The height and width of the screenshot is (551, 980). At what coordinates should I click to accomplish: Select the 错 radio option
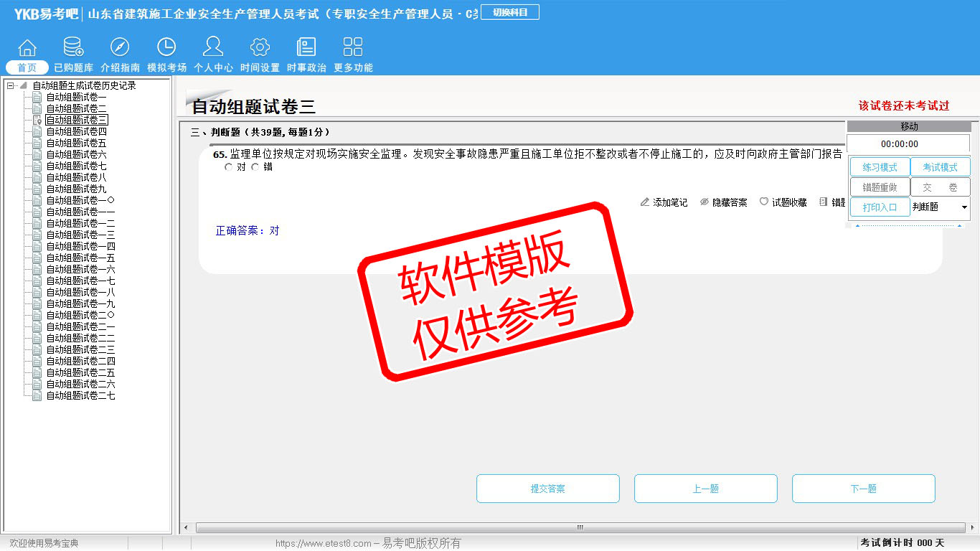[x=255, y=167]
